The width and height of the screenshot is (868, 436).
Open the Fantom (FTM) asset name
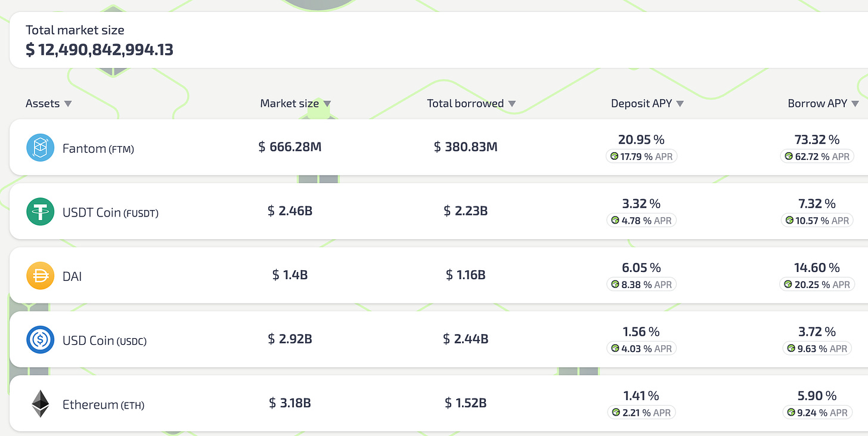point(98,149)
